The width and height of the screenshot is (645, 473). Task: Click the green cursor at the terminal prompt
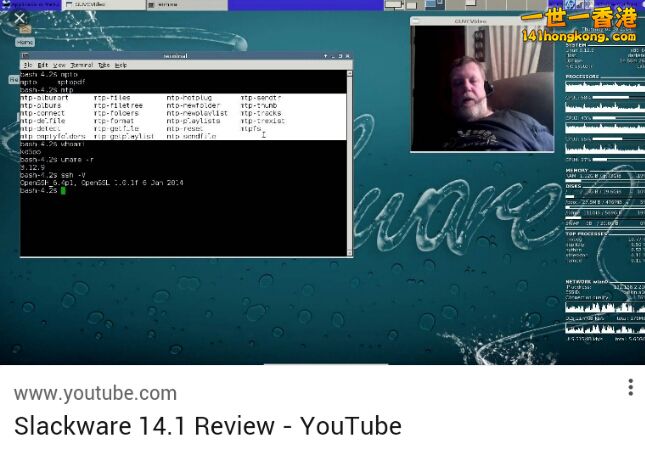(x=63, y=190)
